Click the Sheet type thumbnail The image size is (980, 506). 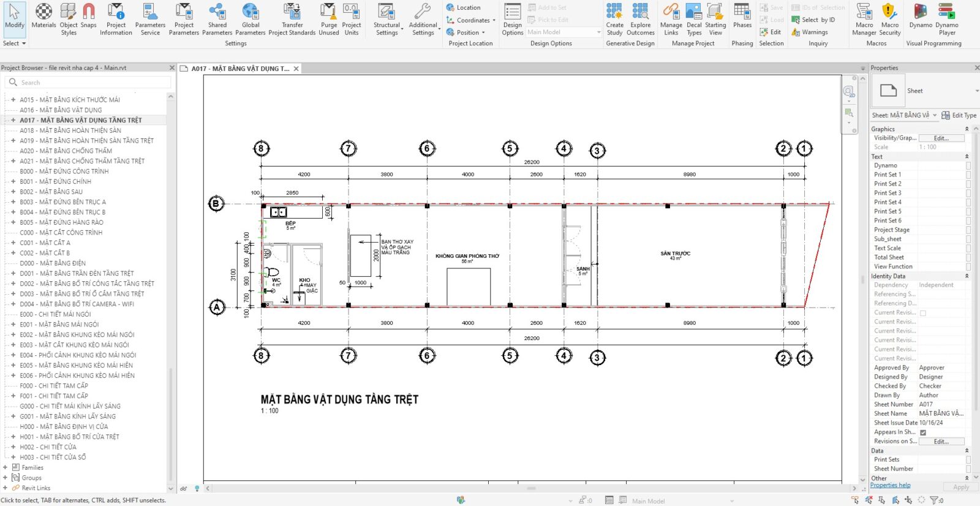click(x=888, y=91)
